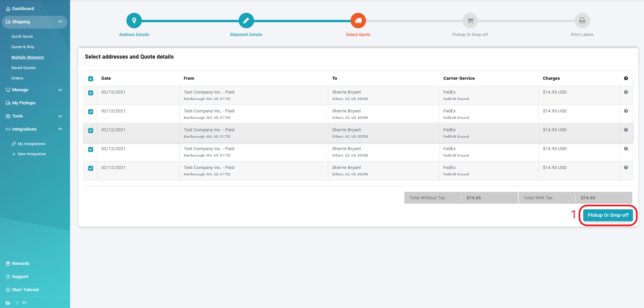
Task: Click the To column header
Action: 335,78
